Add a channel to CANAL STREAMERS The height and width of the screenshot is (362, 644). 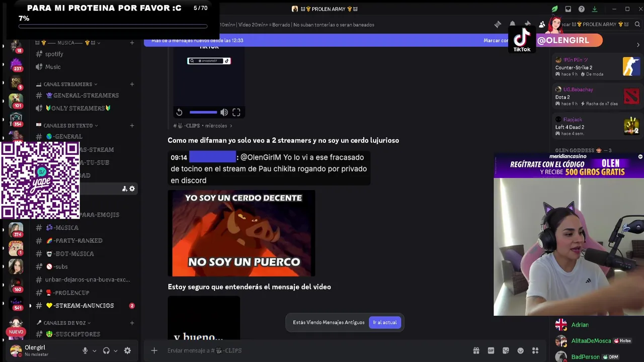pyautogui.click(x=132, y=84)
